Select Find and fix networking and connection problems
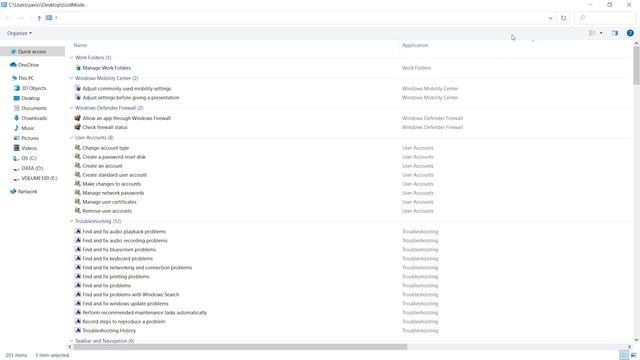This screenshot has width=640, height=360. pyautogui.click(x=137, y=268)
